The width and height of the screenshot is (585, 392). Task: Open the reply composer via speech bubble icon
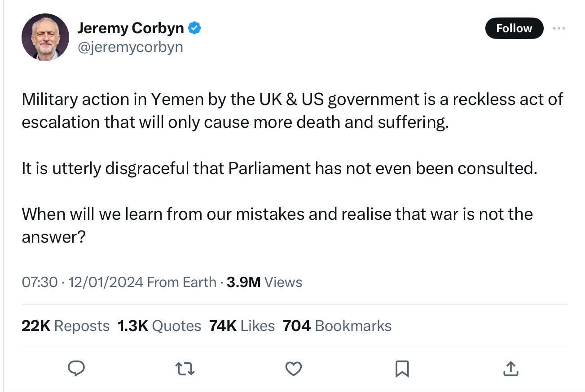click(76, 369)
